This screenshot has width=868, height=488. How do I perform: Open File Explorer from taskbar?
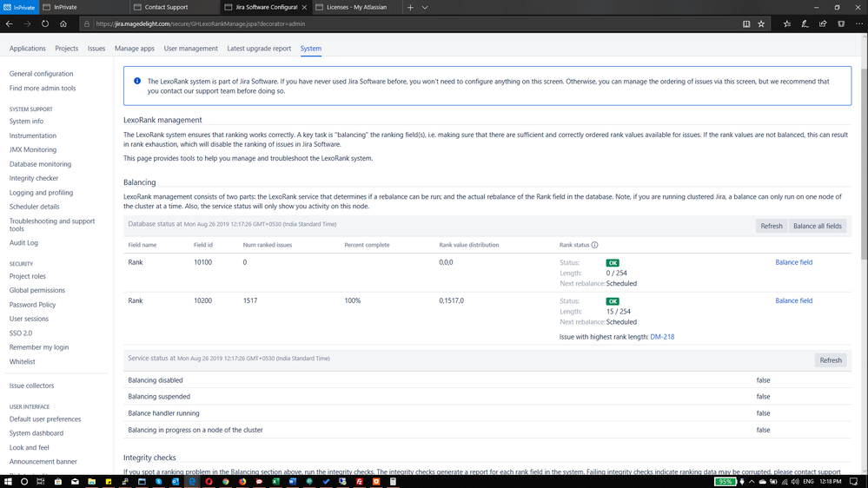91,481
